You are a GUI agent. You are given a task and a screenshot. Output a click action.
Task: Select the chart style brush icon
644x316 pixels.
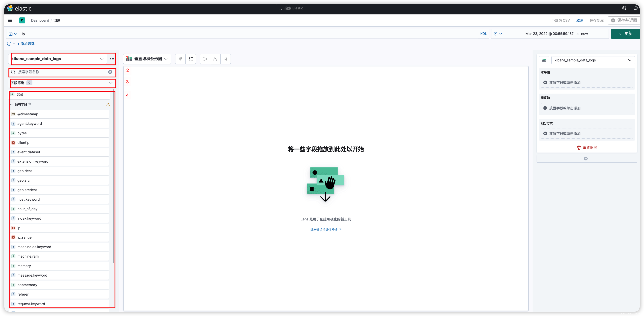pos(180,59)
